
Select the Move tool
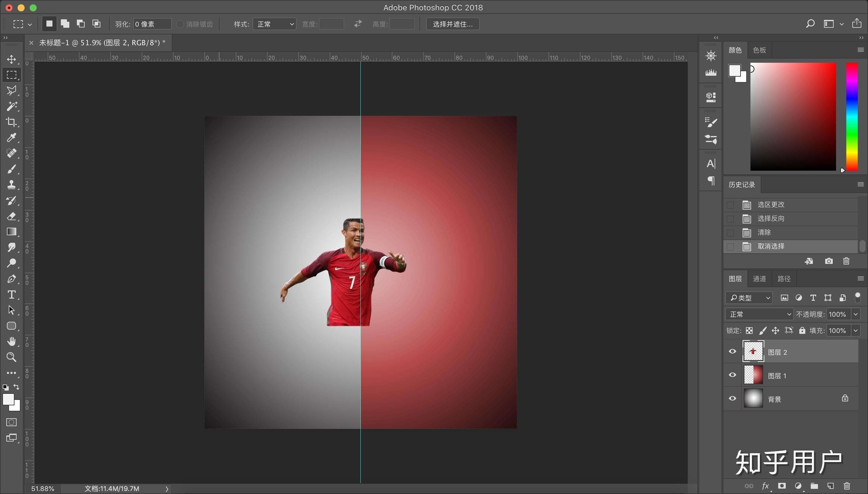(x=11, y=59)
